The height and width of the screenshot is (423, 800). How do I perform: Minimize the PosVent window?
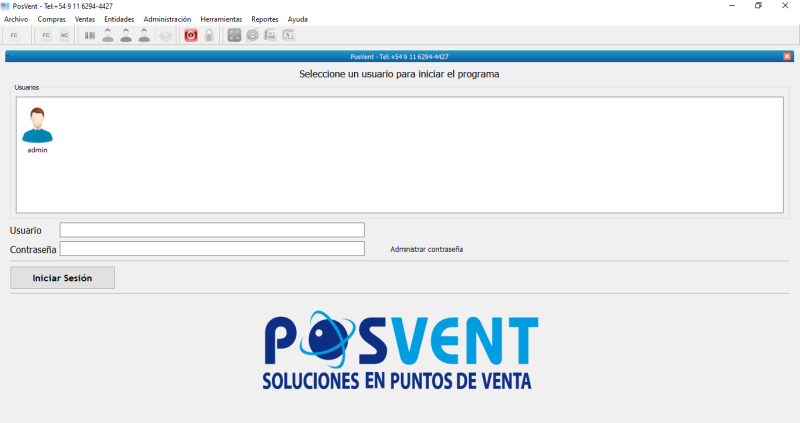point(732,6)
